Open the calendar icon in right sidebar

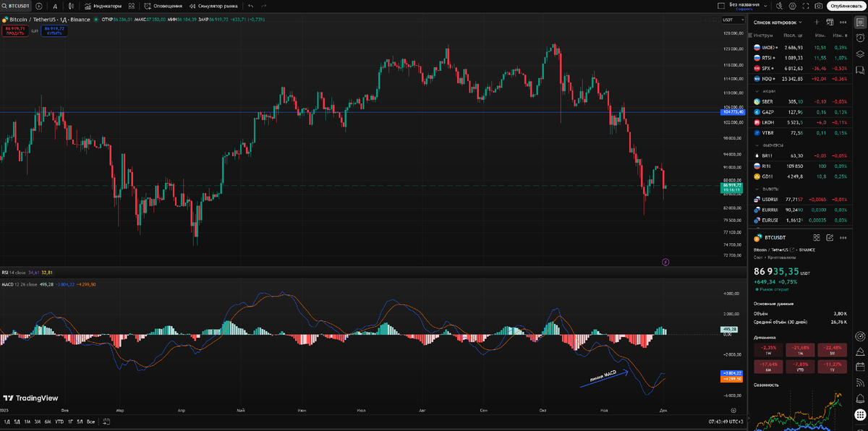click(860, 367)
